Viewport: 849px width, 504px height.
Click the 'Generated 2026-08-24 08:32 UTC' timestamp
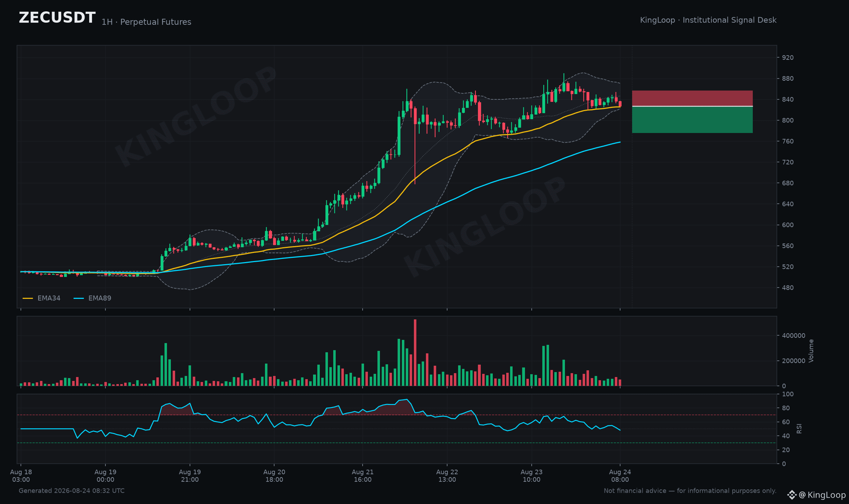[71, 491]
